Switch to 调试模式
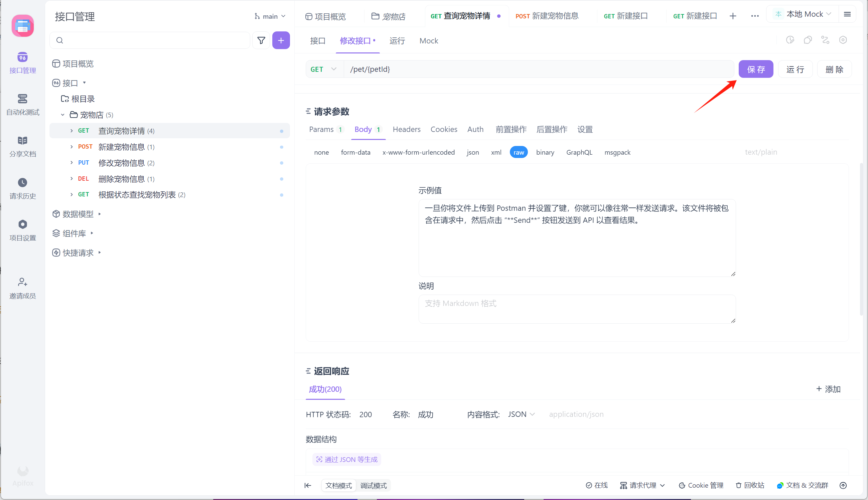Viewport: 868px width, 500px height. click(x=374, y=486)
